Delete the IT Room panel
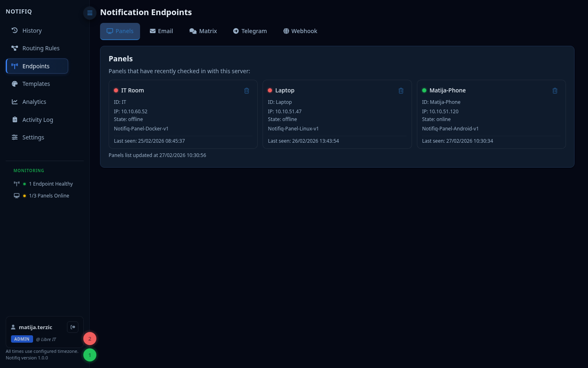Screen dimensions: 588x368 click(x=247, y=91)
